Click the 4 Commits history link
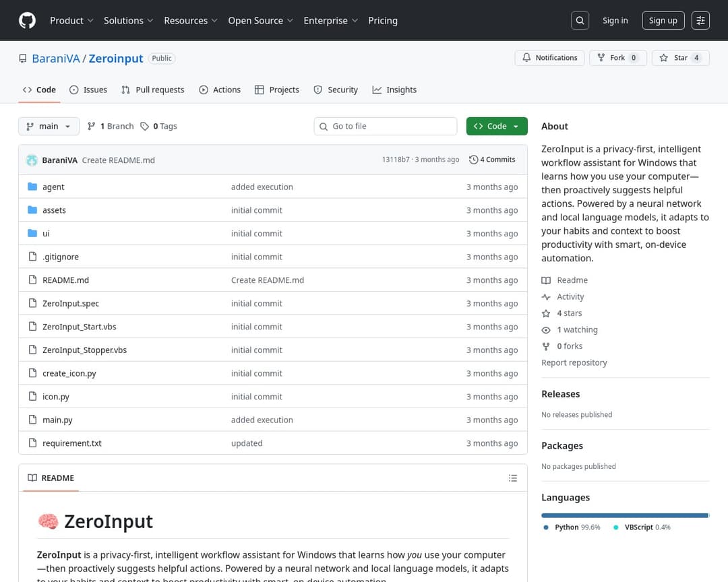Screen dimensions: 728x582 coord(493,160)
